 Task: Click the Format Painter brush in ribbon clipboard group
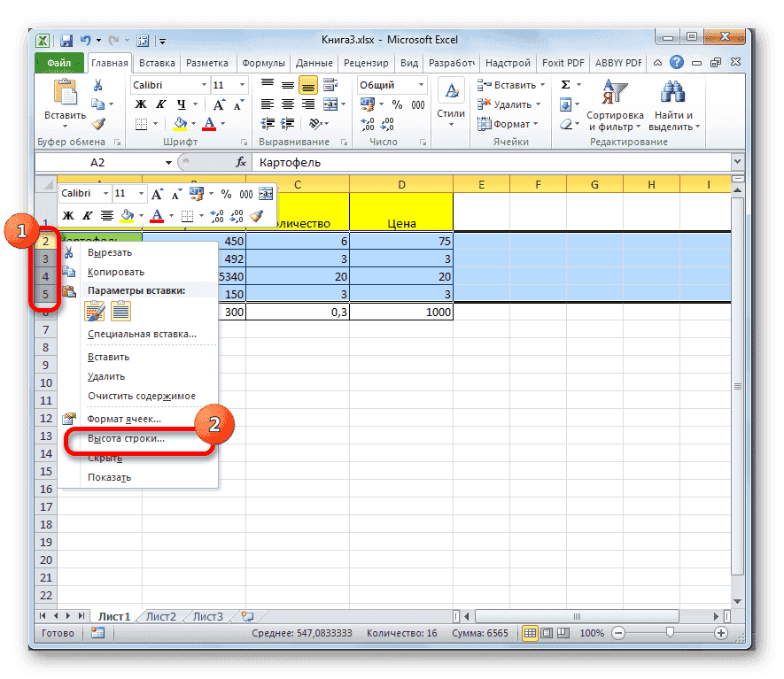tap(98, 124)
